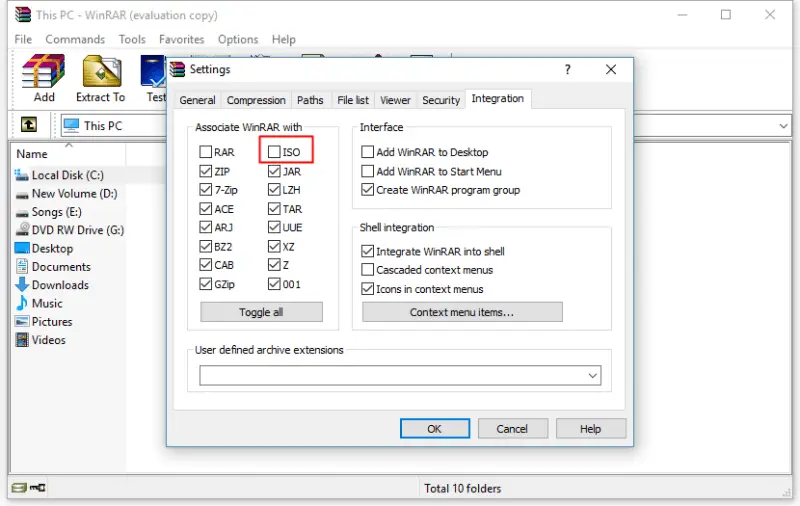
Task: Click the New Volume (D:) drive icon
Action: pyautogui.click(x=22, y=194)
